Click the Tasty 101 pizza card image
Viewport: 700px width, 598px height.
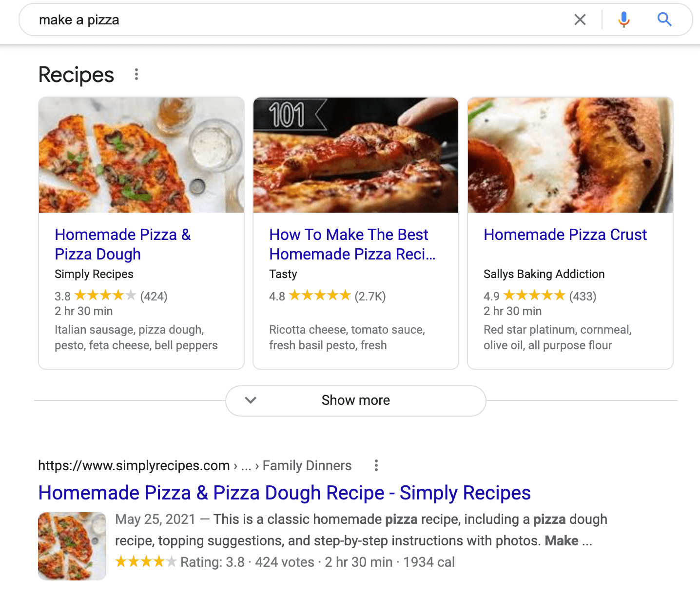coord(356,155)
